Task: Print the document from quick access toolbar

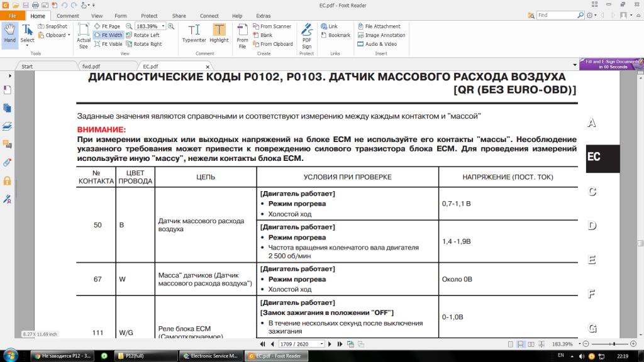Action: [35, 5]
